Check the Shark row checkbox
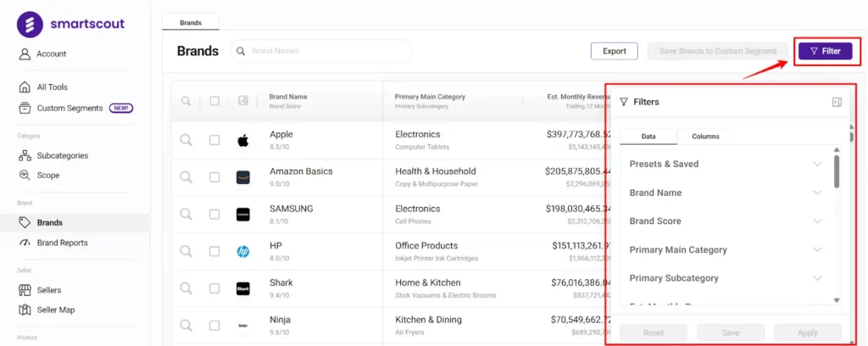This screenshot has height=346, width=868. pyautogui.click(x=214, y=288)
